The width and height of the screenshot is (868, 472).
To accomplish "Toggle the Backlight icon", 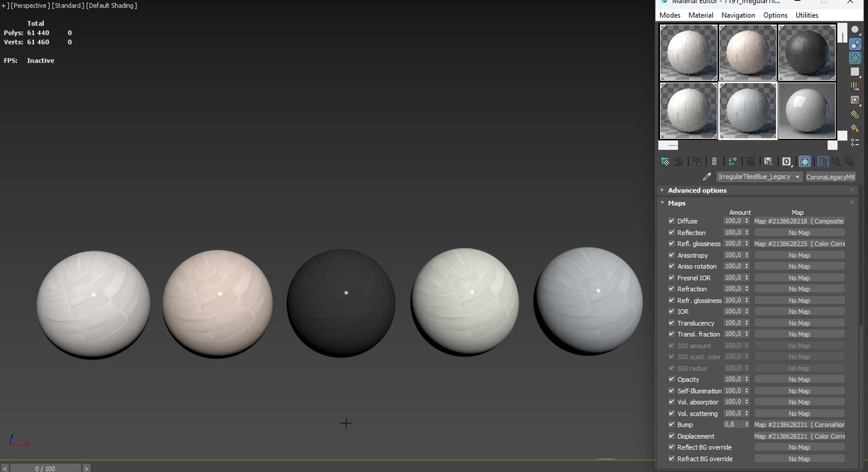I will [855, 44].
